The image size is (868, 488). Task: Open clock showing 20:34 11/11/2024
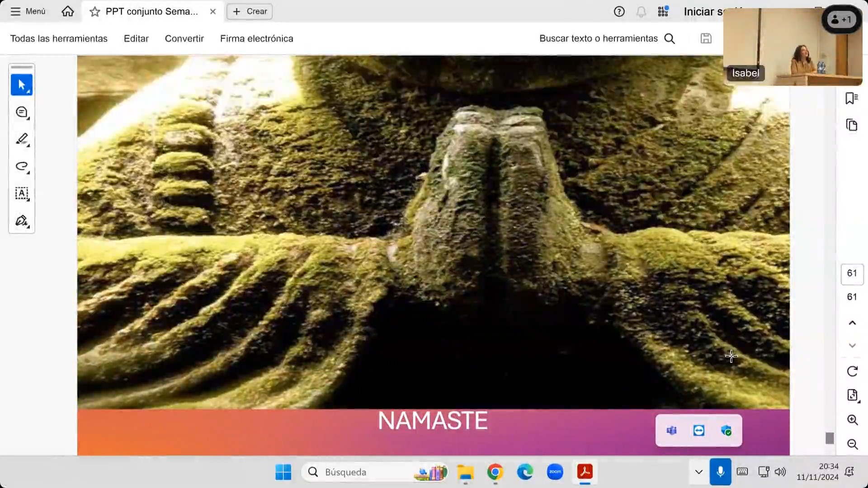pos(817,472)
